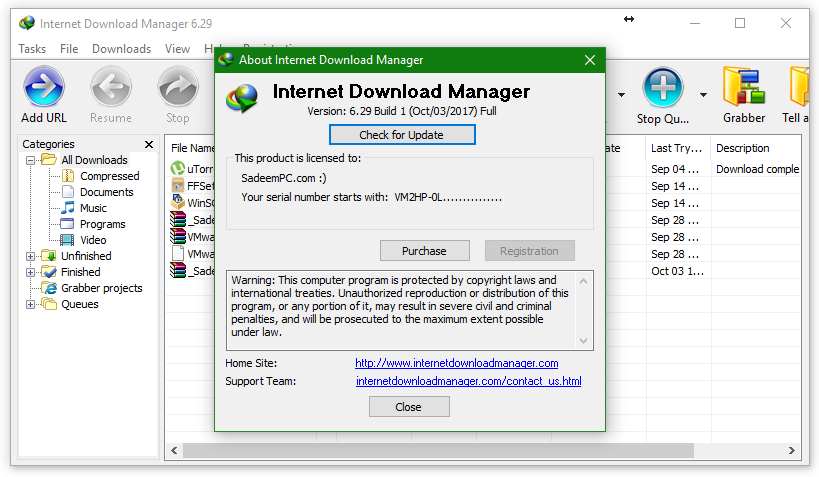Click the Last Try column header

pyautogui.click(x=677, y=148)
